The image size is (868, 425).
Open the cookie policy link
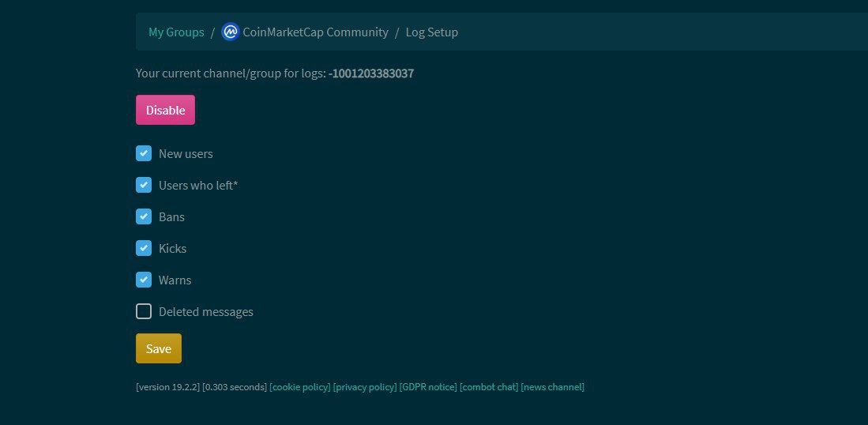pos(300,387)
